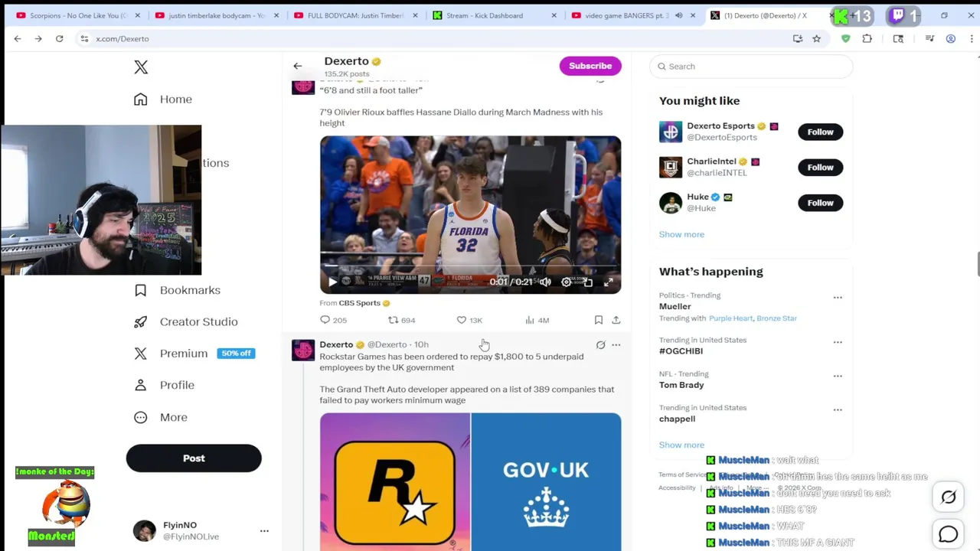
Task: Reload the page
Action: tap(59, 38)
